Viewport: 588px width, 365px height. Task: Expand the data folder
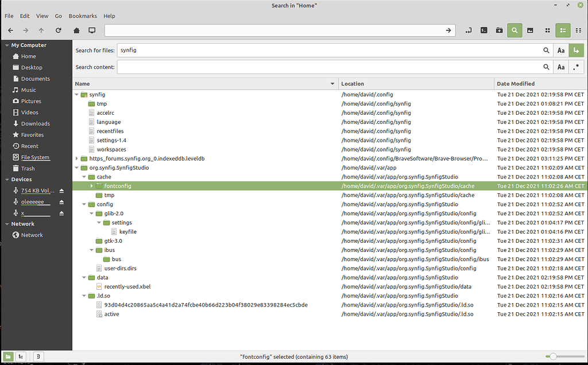coord(84,277)
